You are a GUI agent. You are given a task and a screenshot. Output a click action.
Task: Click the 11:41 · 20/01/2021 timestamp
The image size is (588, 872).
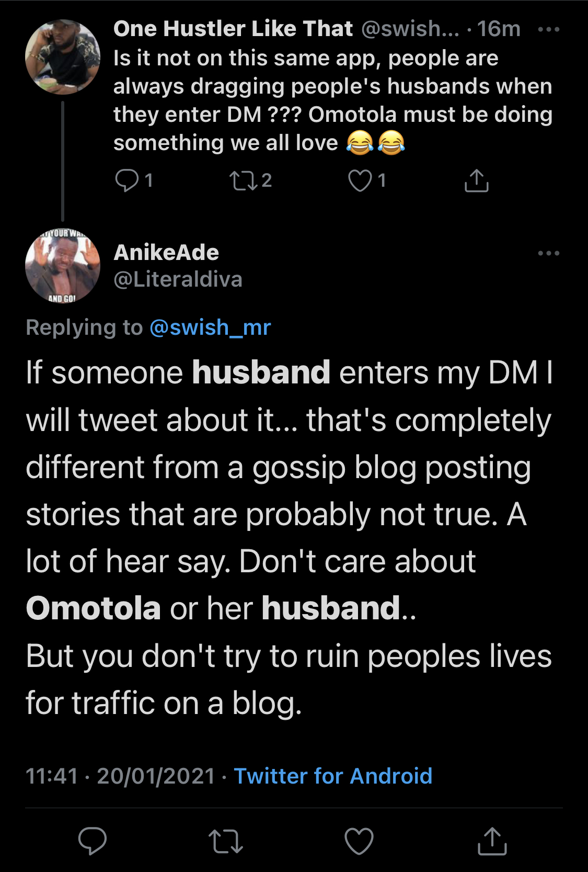[x=120, y=776]
